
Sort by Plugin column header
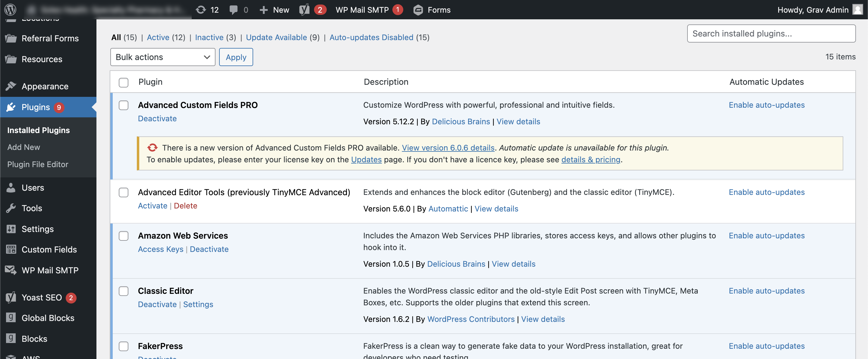150,82
